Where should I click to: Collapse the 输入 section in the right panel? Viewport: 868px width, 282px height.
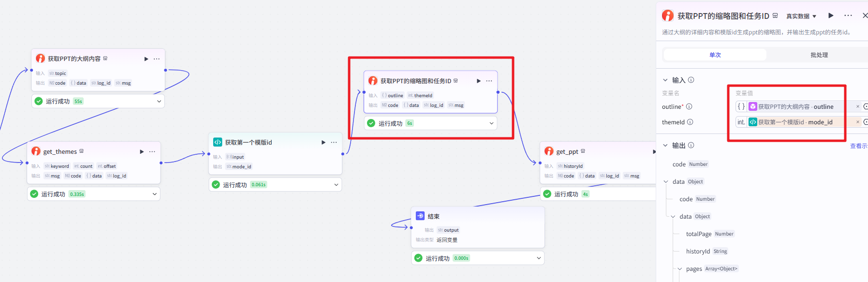(x=665, y=80)
